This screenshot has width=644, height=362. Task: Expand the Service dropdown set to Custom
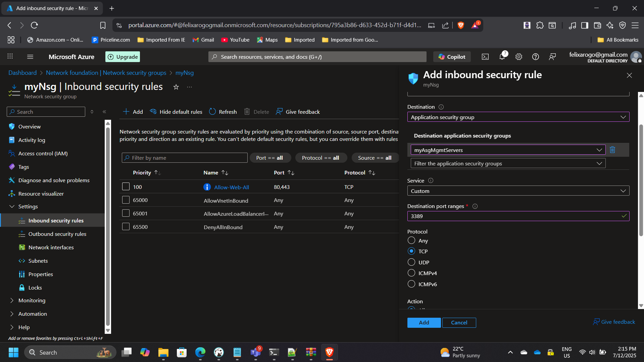(518, 191)
